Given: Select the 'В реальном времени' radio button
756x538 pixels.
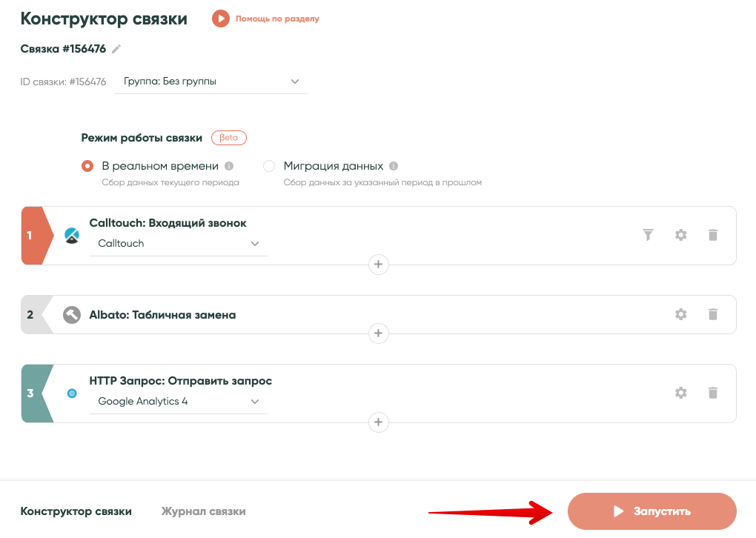Looking at the screenshot, I should click(87, 166).
